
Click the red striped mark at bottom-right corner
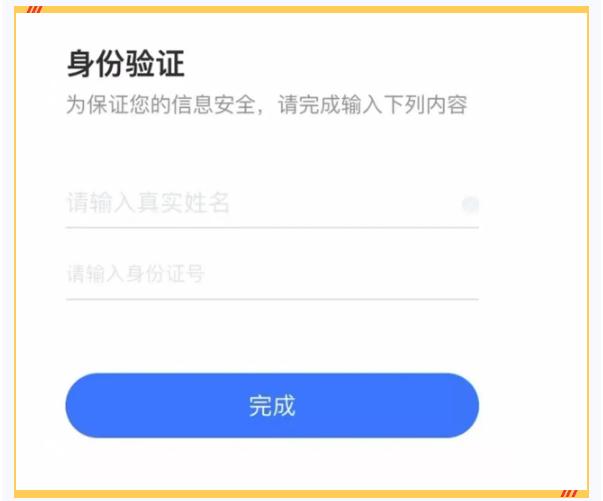[569, 493]
